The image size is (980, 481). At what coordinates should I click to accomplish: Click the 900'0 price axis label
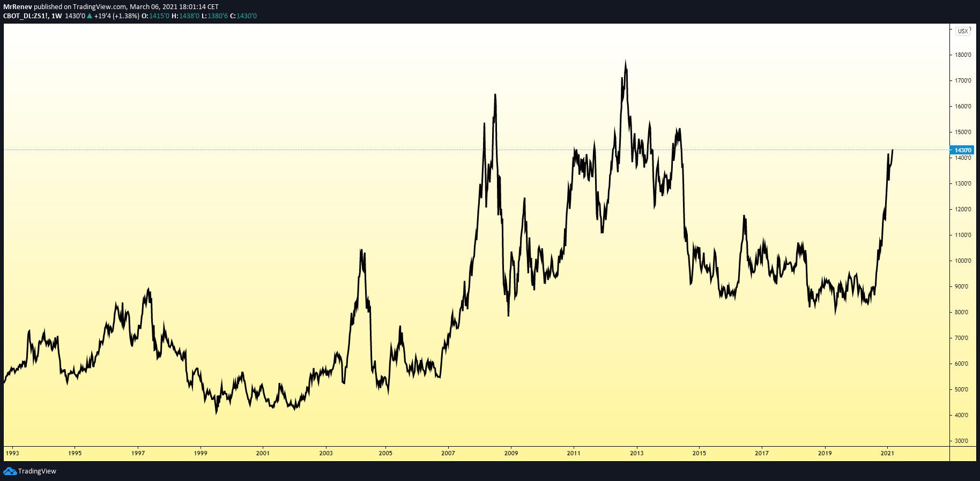coord(962,286)
